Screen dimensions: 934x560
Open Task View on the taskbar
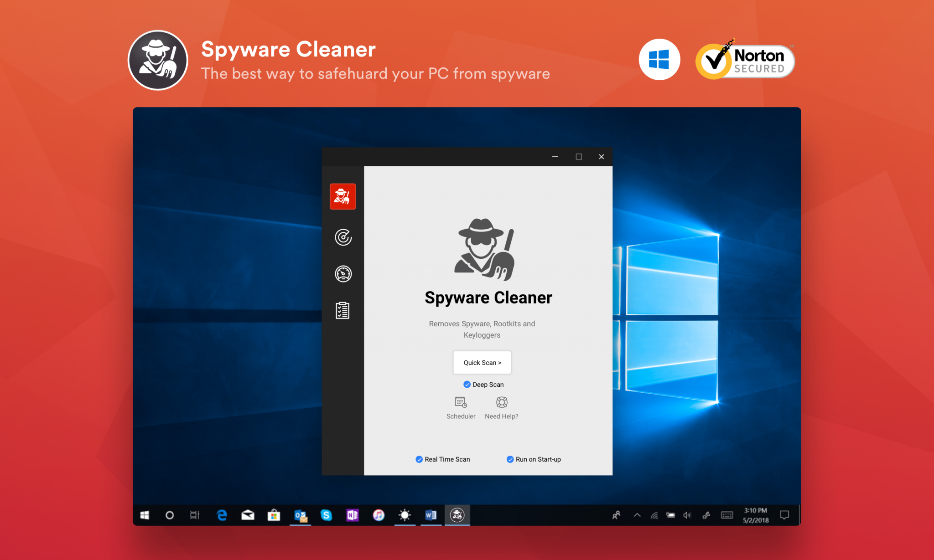click(x=195, y=515)
